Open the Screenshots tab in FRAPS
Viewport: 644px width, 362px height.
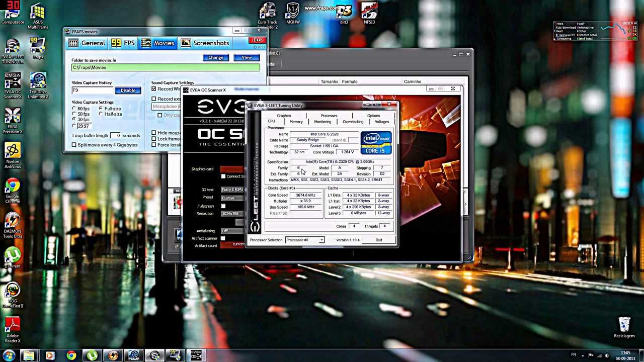click(205, 43)
